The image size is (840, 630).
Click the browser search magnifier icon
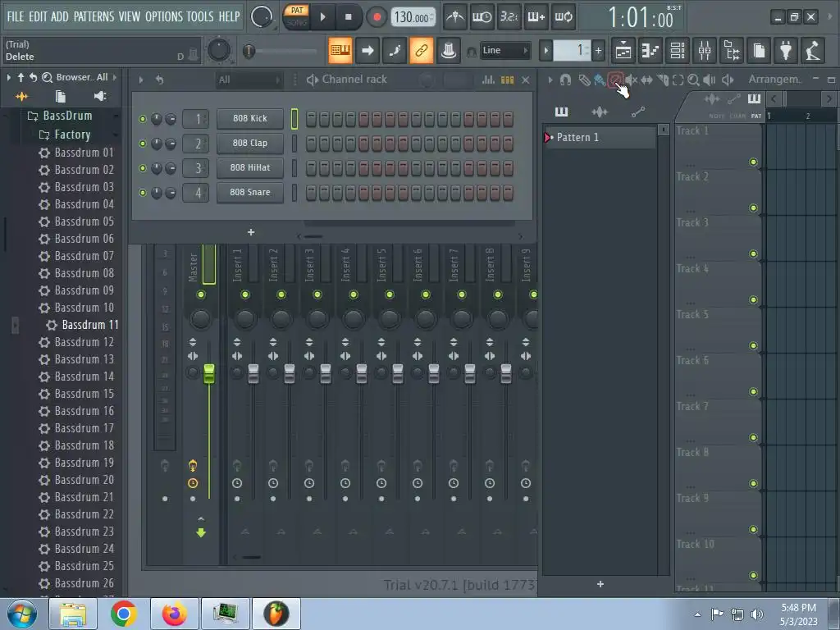click(x=47, y=78)
